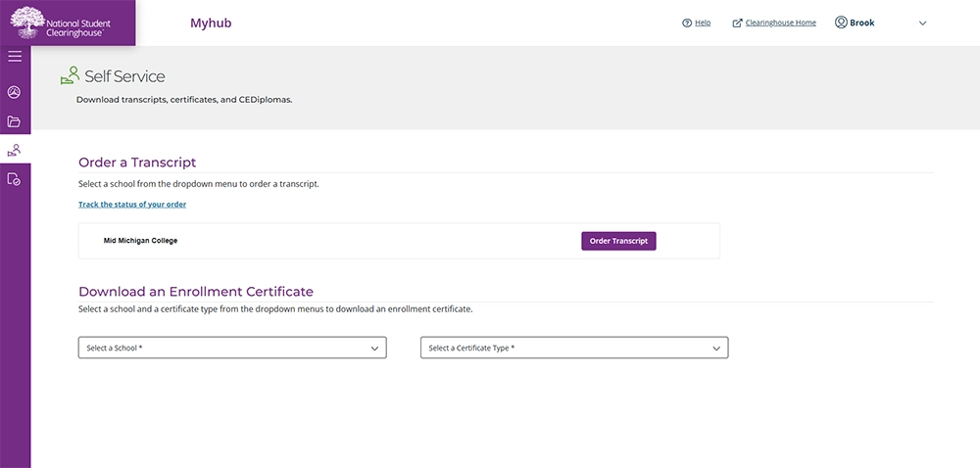Viewport: 980px width, 468px height.
Task: Click the Self Service header icon
Action: [x=70, y=76]
